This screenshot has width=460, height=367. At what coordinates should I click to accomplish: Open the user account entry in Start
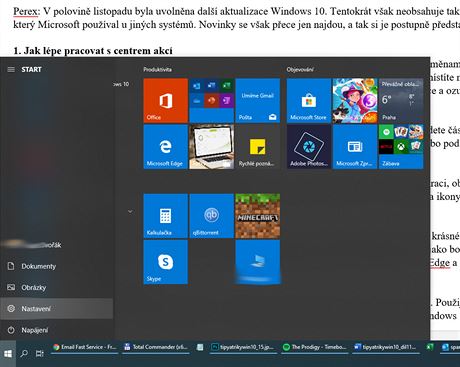57,245
